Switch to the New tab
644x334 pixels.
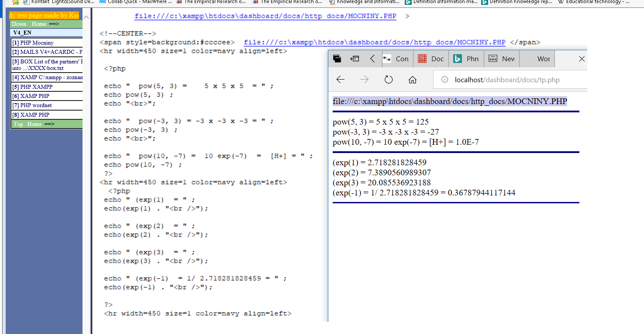click(502, 59)
